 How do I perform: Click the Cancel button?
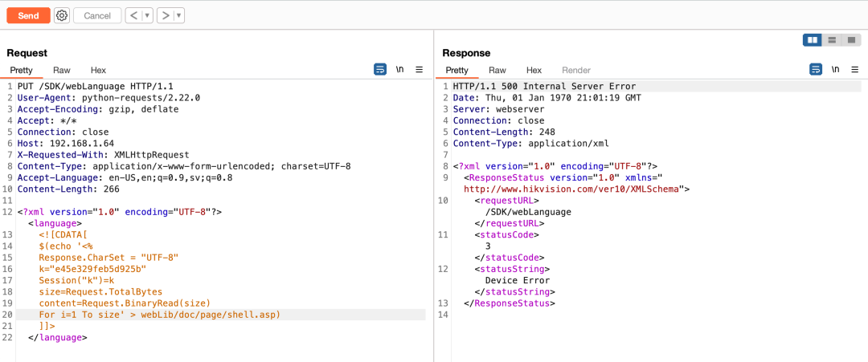pos(97,15)
